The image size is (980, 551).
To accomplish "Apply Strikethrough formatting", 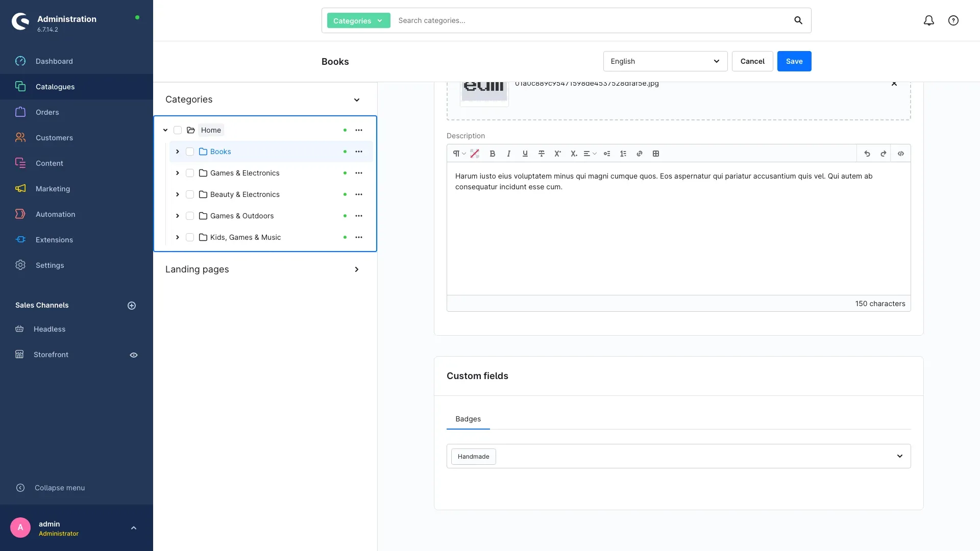I will (x=542, y=154).
